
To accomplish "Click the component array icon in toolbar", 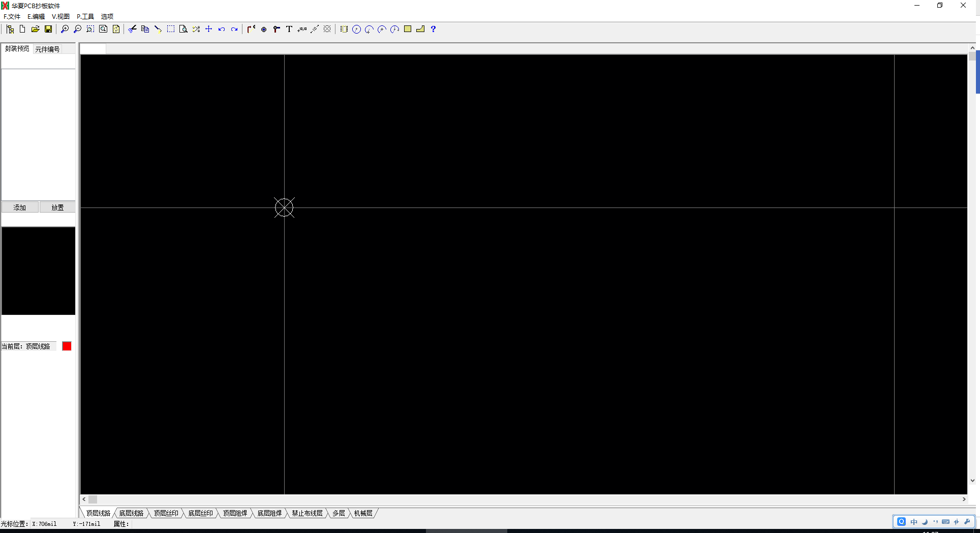I will tap(344, 29).
